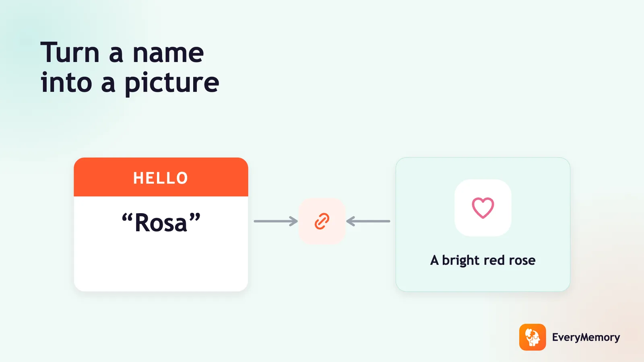Click the word "rose" in the caption
644x362 pixels.
click(x=522, y=261)
